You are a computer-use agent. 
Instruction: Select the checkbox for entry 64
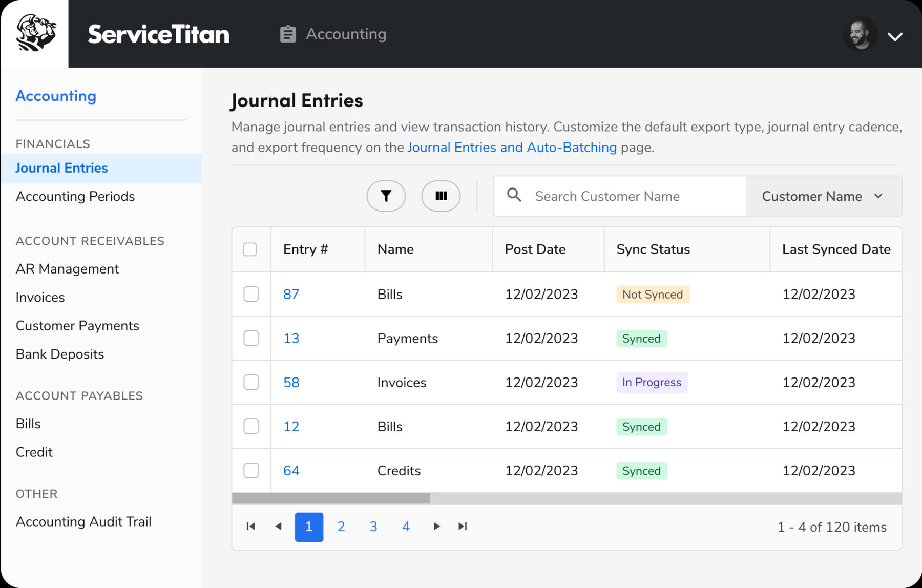251,470
